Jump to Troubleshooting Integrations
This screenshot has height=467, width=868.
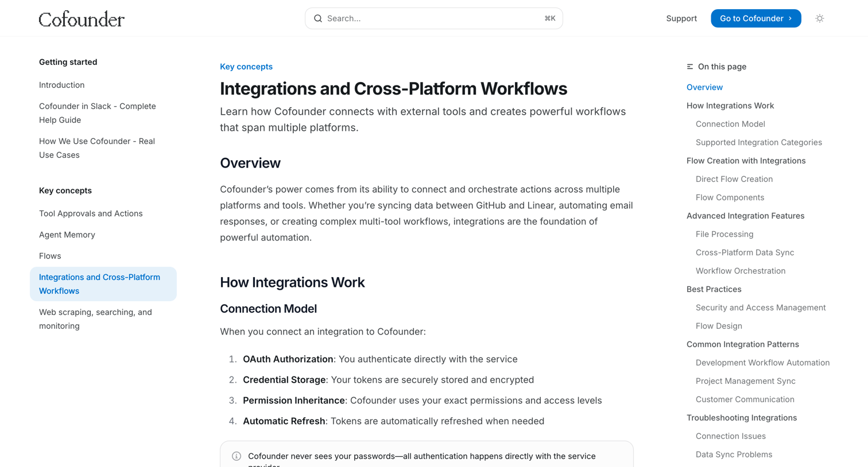click(x=742, y=418)
